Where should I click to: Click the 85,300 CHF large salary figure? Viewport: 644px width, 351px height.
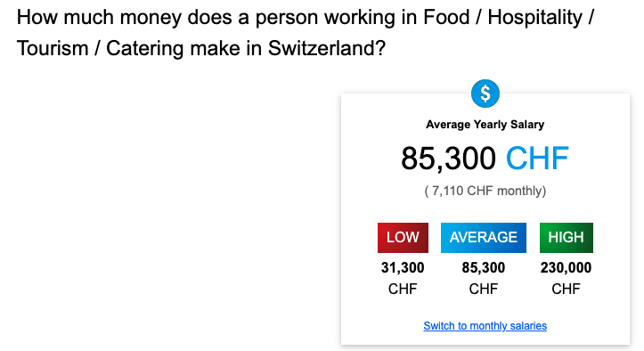[x=485, y=159]
